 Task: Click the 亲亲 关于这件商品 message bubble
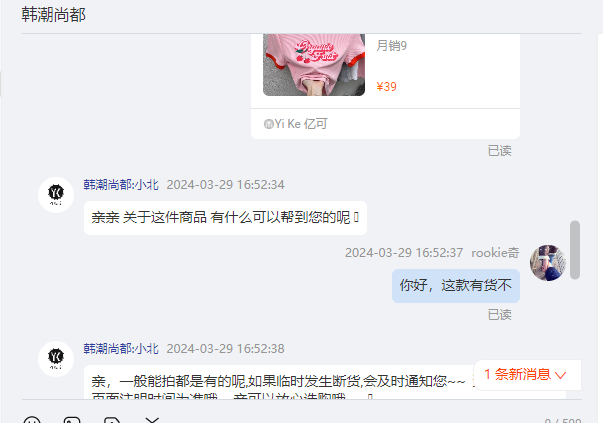pos(225,218)
